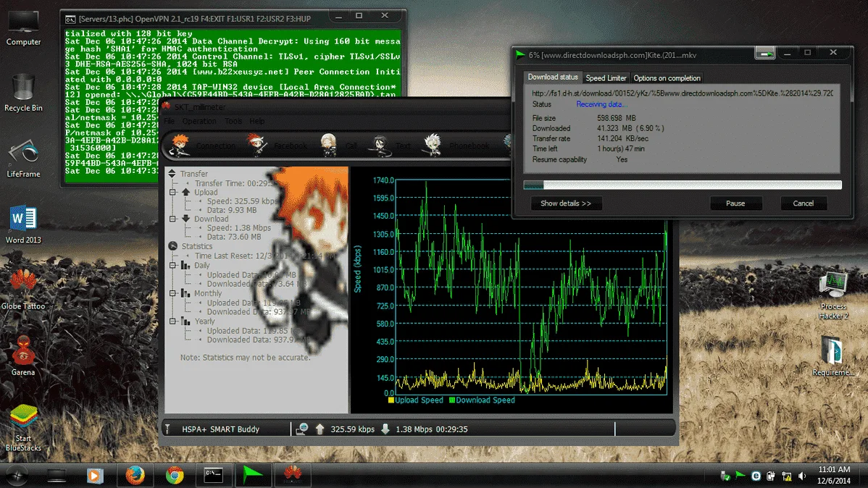Open the Text toolbar item

391,146
